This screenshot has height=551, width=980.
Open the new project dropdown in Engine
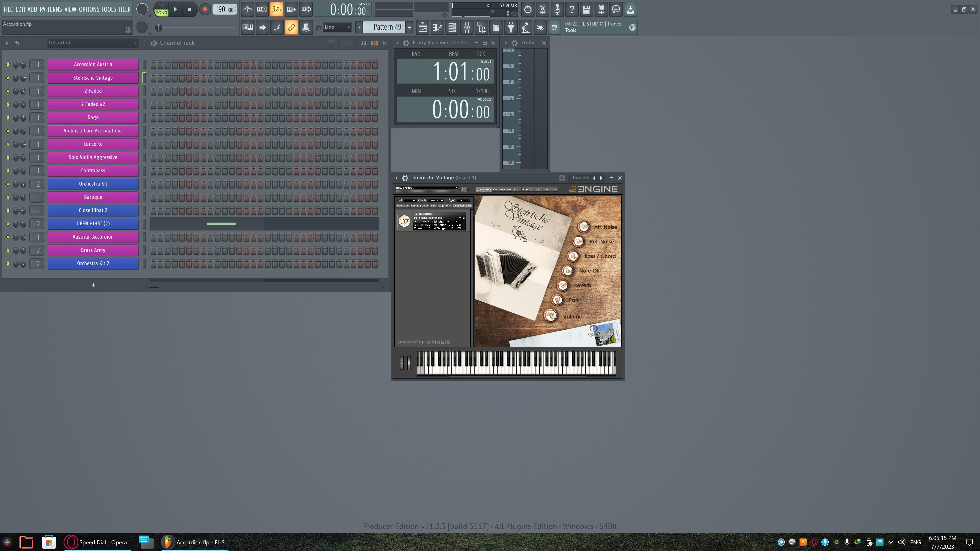(427, 188)
